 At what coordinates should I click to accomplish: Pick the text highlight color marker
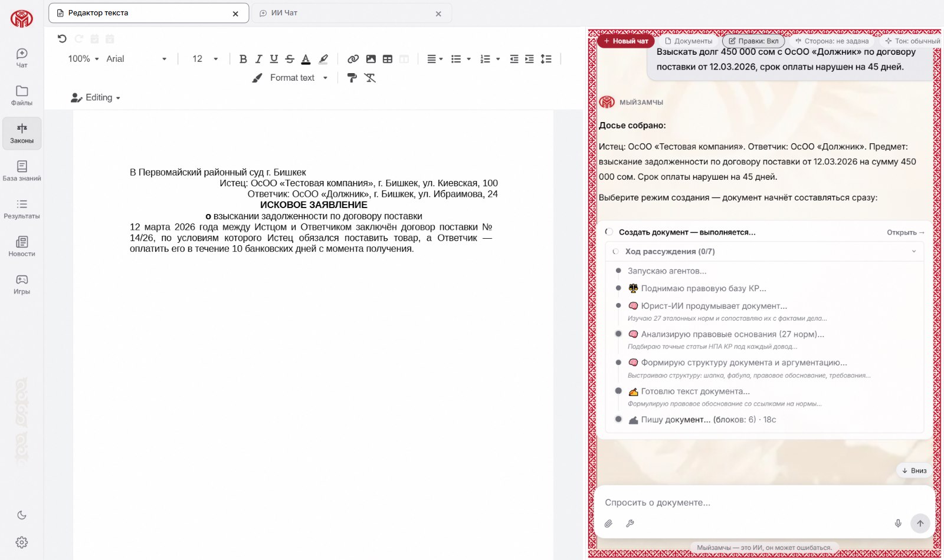click(323, 59)
